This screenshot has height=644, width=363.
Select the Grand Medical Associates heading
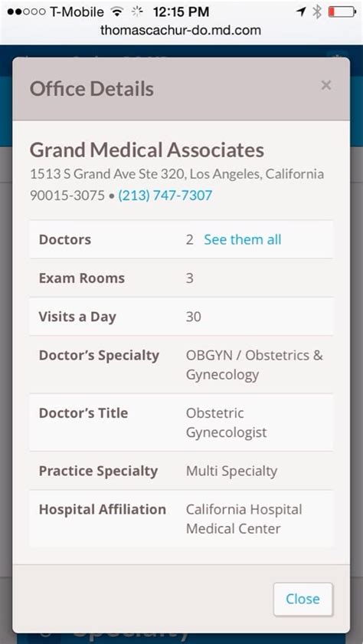(x=147, y=150)
